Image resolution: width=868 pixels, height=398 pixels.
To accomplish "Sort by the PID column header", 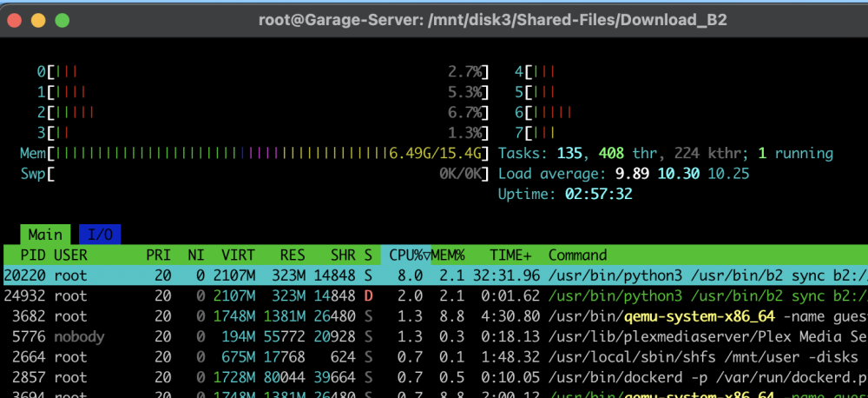I will pos(33,255).
